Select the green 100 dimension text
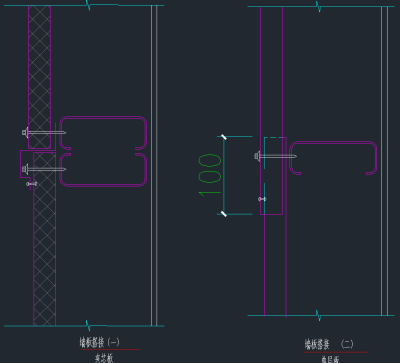The width and height of the screenshot is (400, 363). pyautogui.click(x=210, y=174)
